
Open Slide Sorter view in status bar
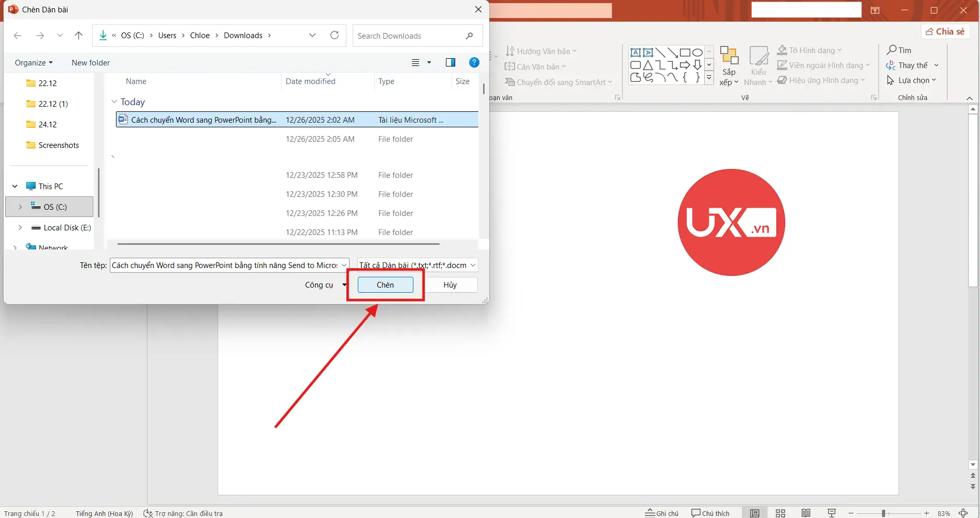click(780, 513)
